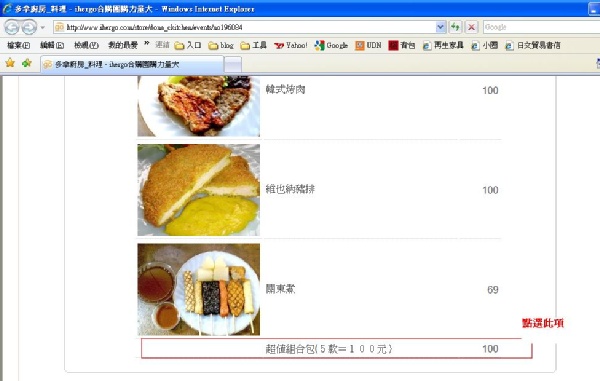Open the Yahoo! bookmark in links bar
Image resolution: width=600 pixels, height=381 pixels.
point(291,46)
